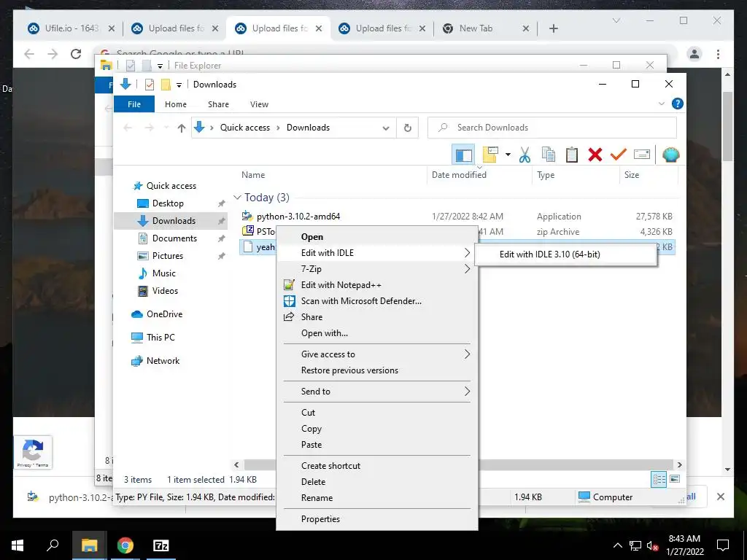Click the horizontal scrollbar right arrow
Screen dimensions: 747x560
pyautogui.click(x=679, y=464)
